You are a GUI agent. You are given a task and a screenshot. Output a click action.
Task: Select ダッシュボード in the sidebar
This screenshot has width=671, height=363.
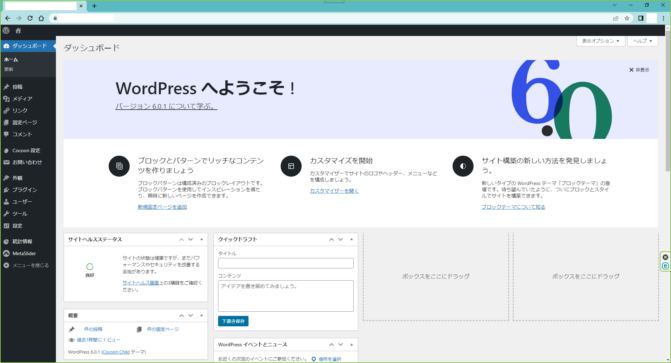tap(28, 46)
